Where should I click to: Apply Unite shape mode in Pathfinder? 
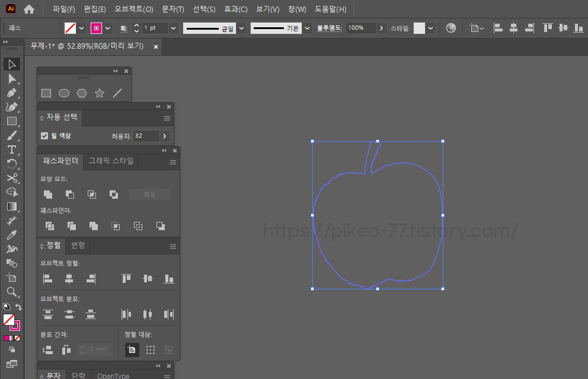[x=48, y=195]
